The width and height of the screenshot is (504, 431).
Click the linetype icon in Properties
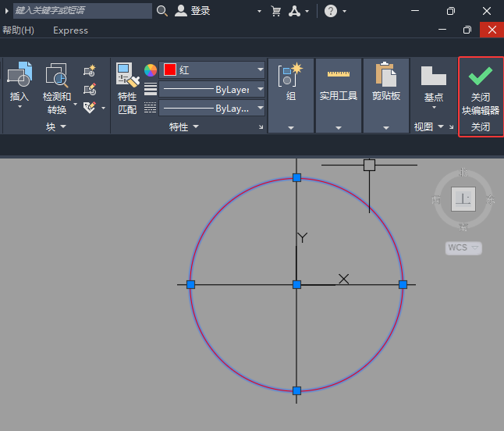pyautogui.click(x=151, y=108)
